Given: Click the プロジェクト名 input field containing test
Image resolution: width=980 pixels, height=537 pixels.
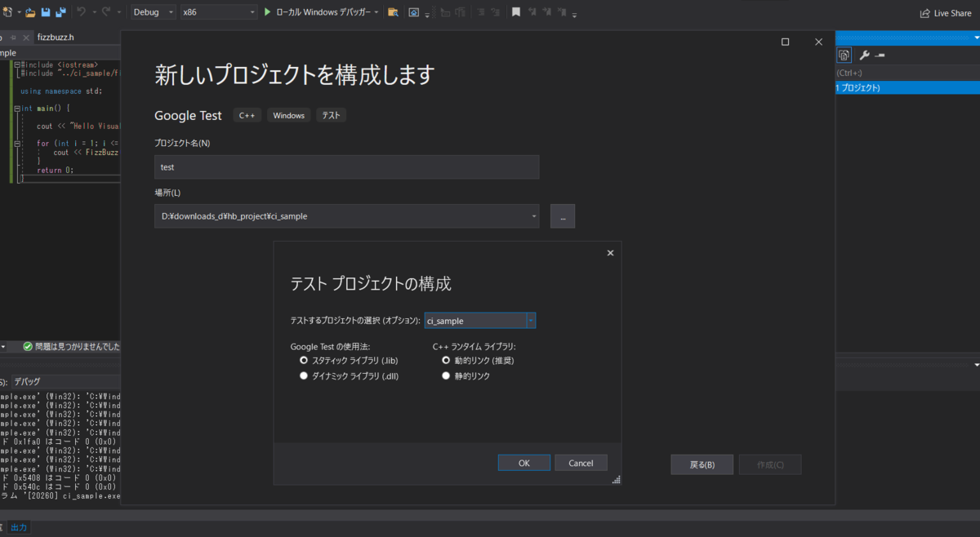Looking at the screenshot, I should [346, 166].
